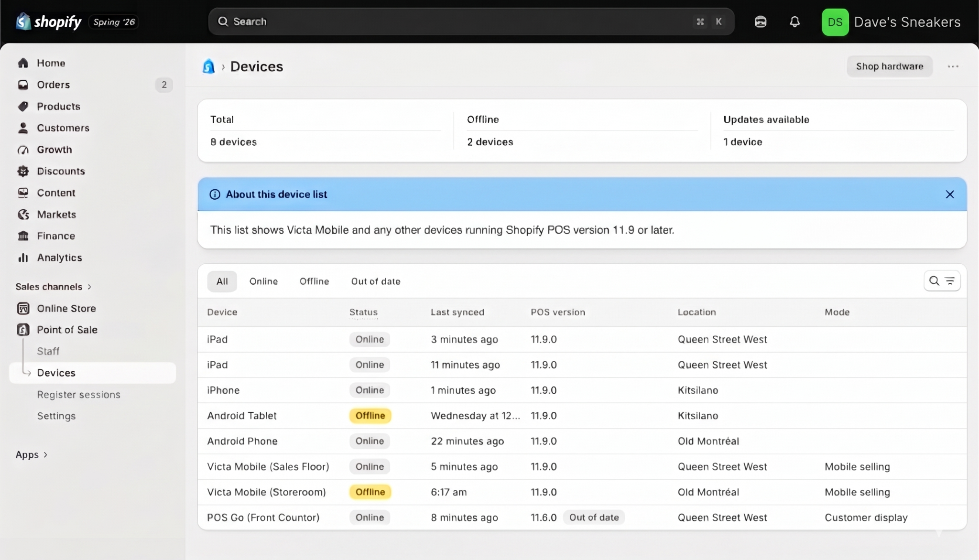
Task: Open the DS store avatar menu
Action: 835,22
